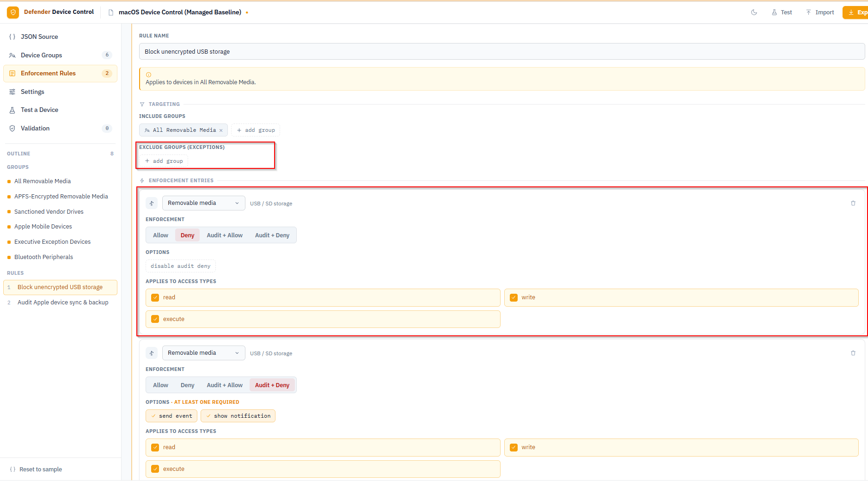Select Executive Exception Devices group
Image resolution: width=868 pixels, height=482 pixels.
point(61,242)
